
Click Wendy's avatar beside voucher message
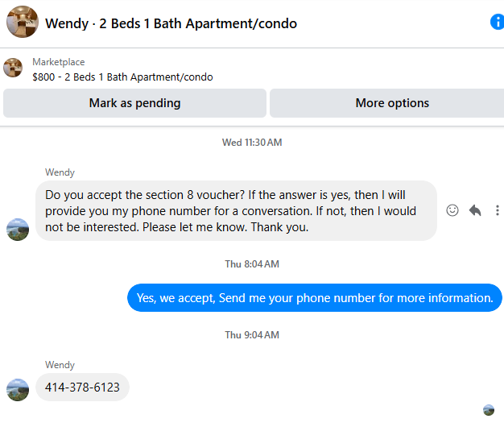[x=18, y=230]
